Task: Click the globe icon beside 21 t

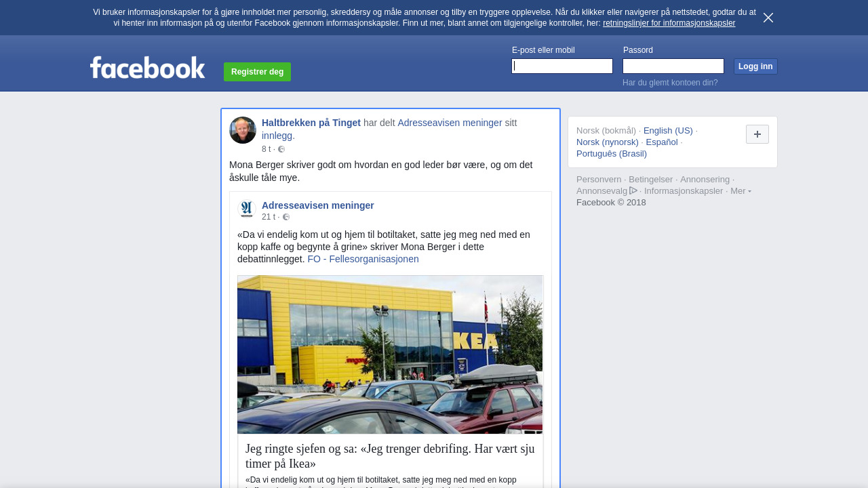Action: point(286,217)
